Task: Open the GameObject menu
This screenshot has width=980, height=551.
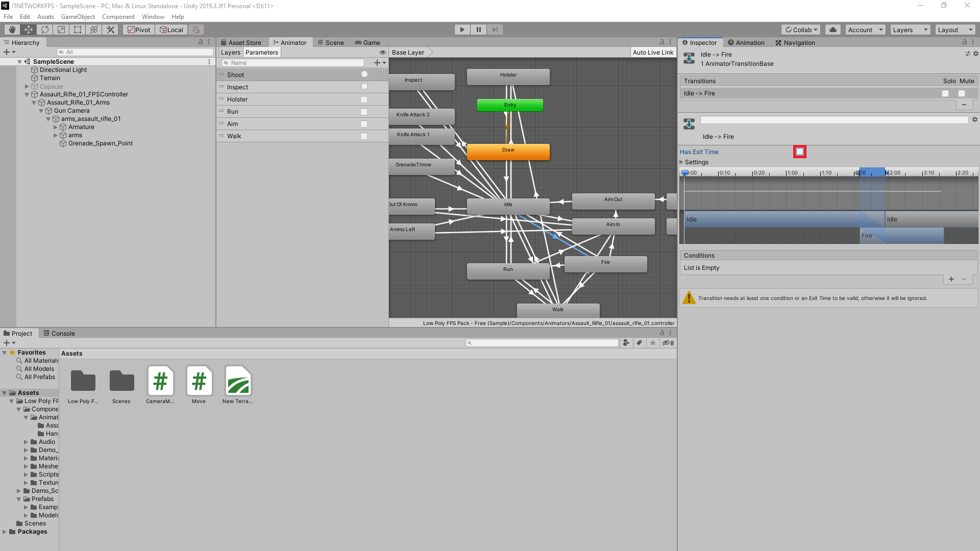Action: 78,16
